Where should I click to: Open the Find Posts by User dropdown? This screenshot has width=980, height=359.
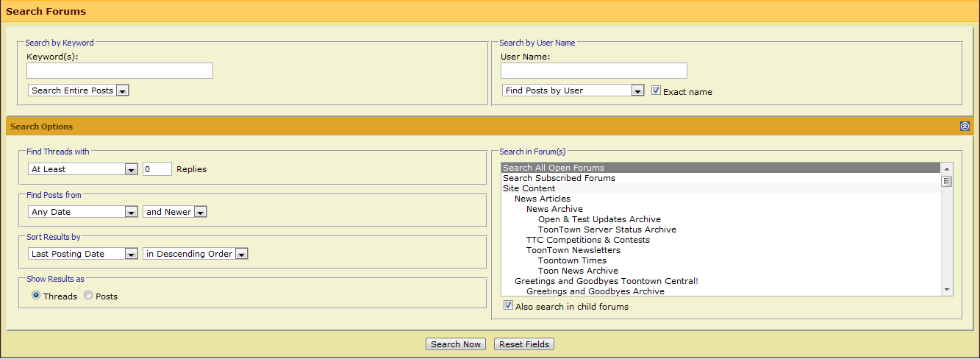click(573, 90)
